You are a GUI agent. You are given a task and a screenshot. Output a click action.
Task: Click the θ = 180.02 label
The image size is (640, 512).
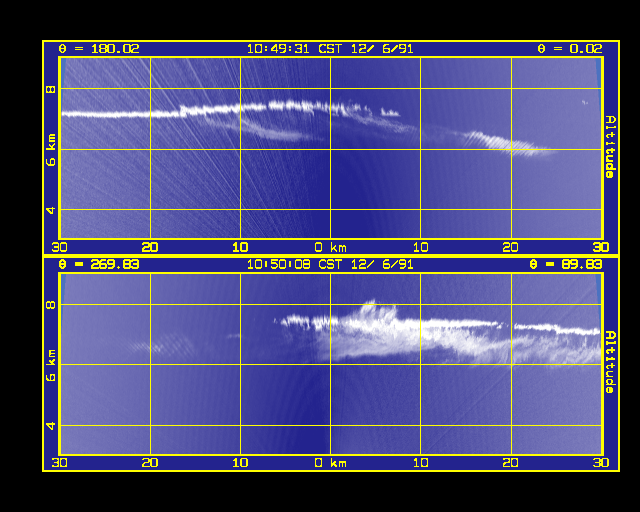99,49
